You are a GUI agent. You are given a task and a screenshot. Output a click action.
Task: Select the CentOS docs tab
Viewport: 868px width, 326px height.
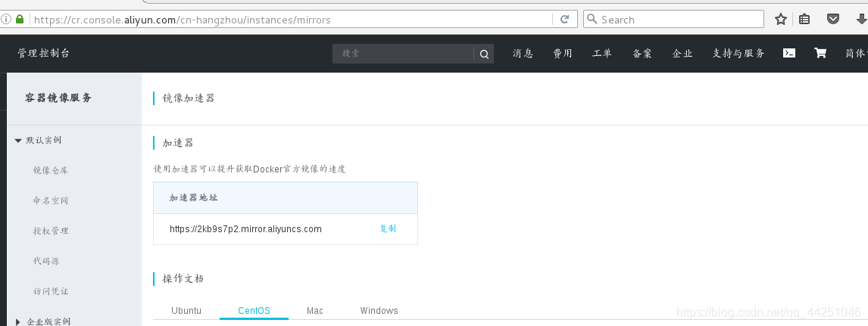(254, 311)
